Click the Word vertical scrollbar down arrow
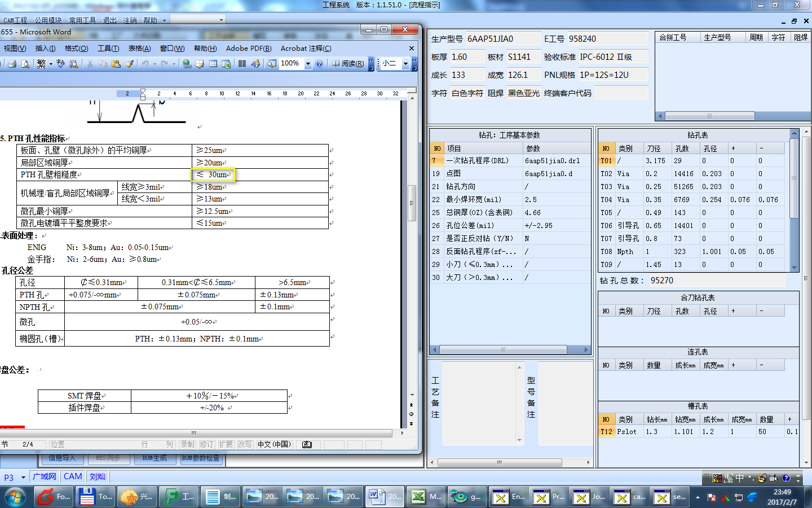812x508 pixels. (411, 395)
